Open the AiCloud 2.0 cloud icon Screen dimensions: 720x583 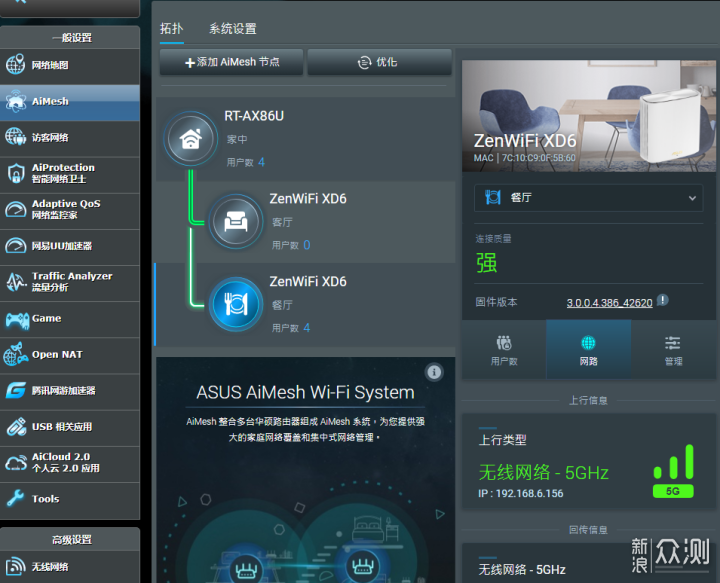pos(16,463)
